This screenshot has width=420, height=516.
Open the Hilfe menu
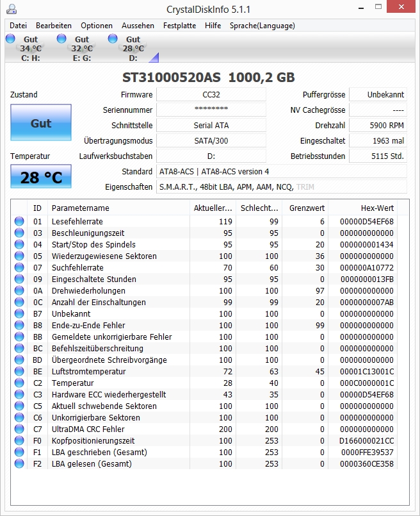[213, 26]
